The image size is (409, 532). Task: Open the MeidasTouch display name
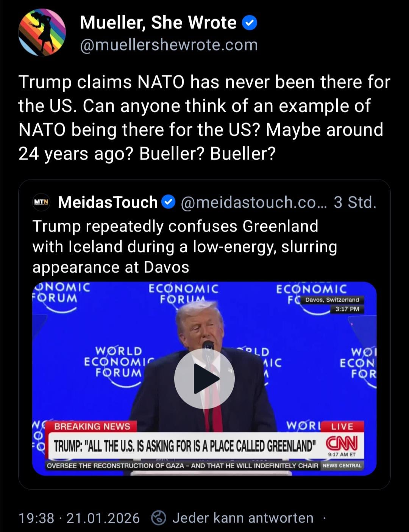click(108, 202)
